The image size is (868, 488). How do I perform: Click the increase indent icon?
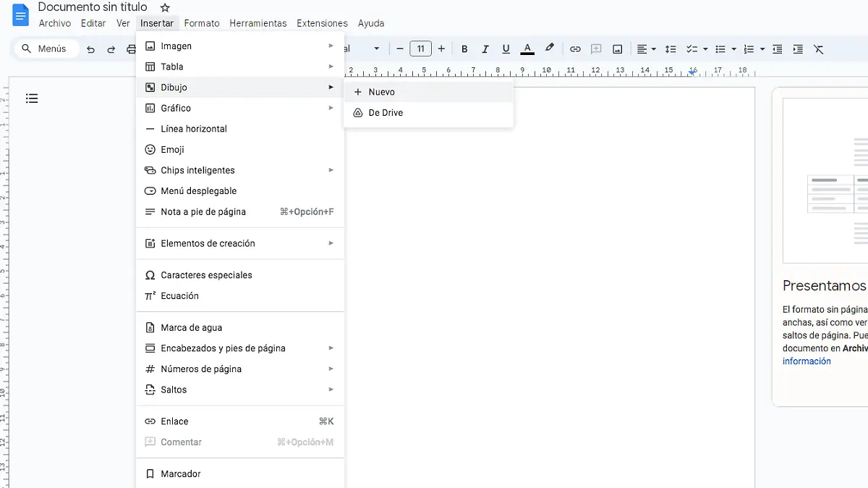[798, 49]
